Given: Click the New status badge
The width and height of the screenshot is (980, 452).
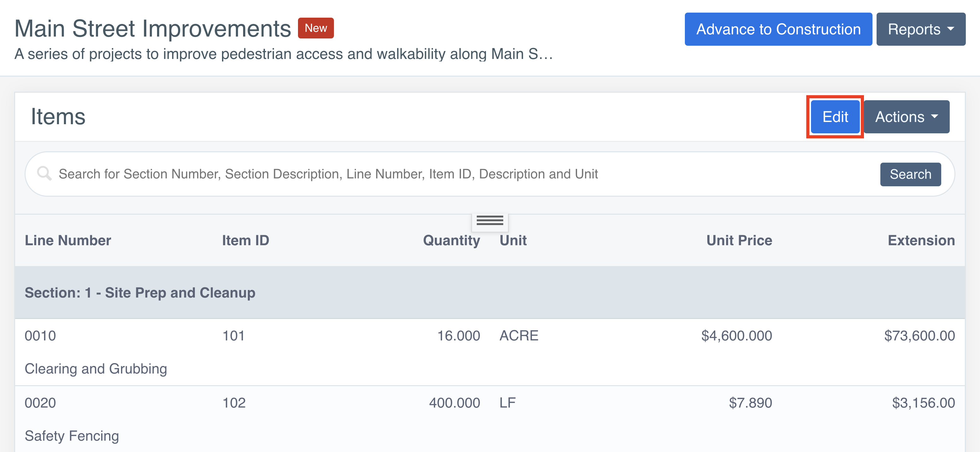Looking at the screenshot, I should (315, 28).
